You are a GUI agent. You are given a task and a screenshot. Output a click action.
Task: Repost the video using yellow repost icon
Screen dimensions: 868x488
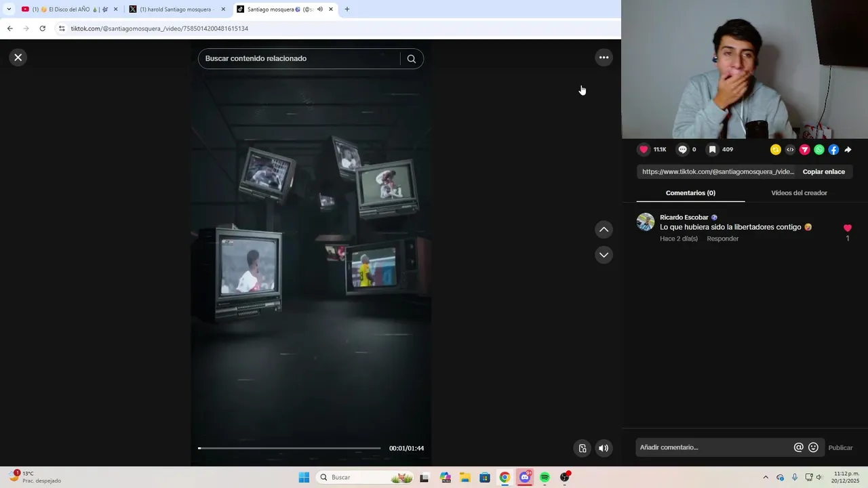click(776, 150)
